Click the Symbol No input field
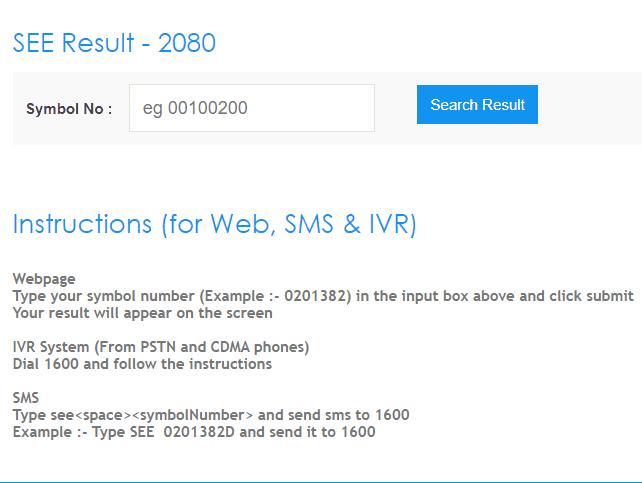 [251, 108]
